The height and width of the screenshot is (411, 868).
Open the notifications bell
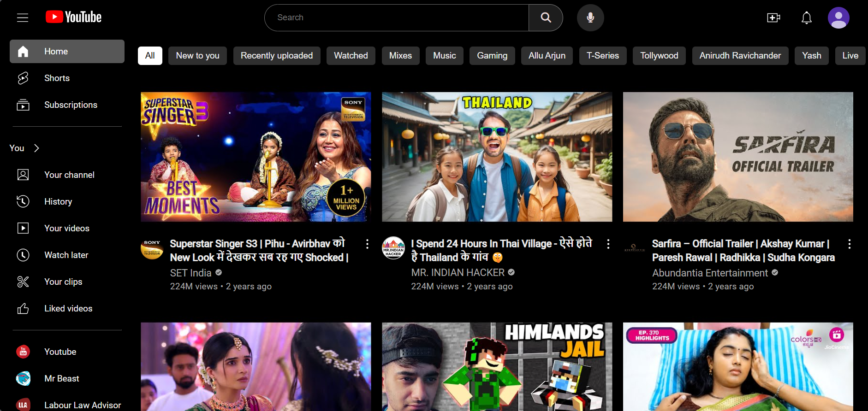pos(806,18)
